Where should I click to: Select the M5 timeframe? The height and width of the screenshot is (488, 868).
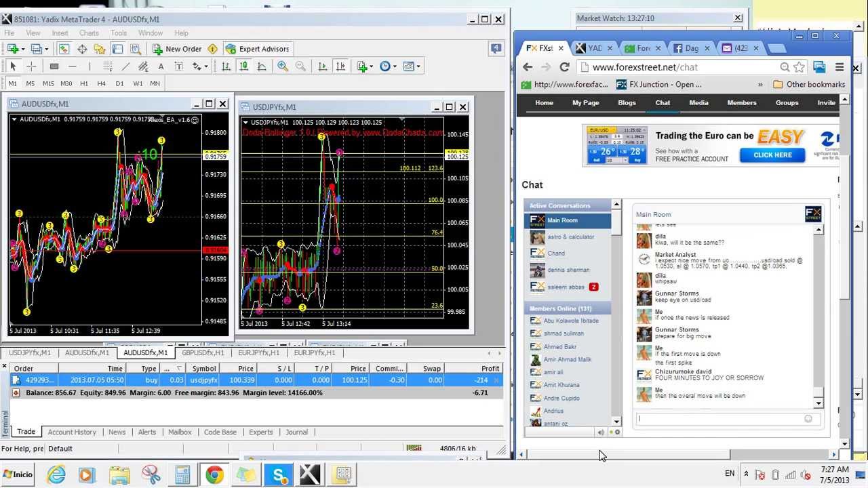click(x=31, y=83)
